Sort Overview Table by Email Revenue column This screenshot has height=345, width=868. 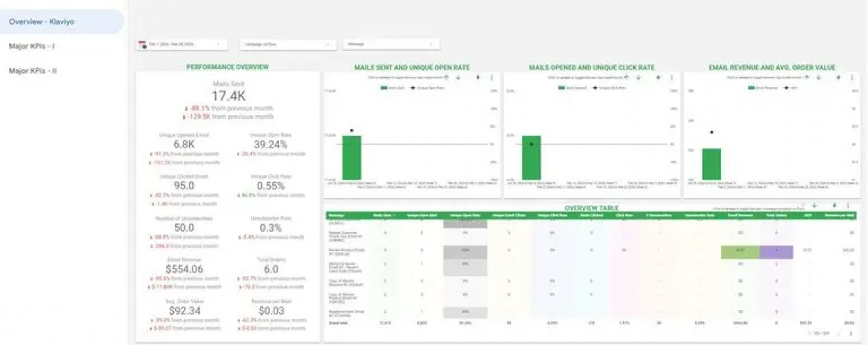click(739, 215)
